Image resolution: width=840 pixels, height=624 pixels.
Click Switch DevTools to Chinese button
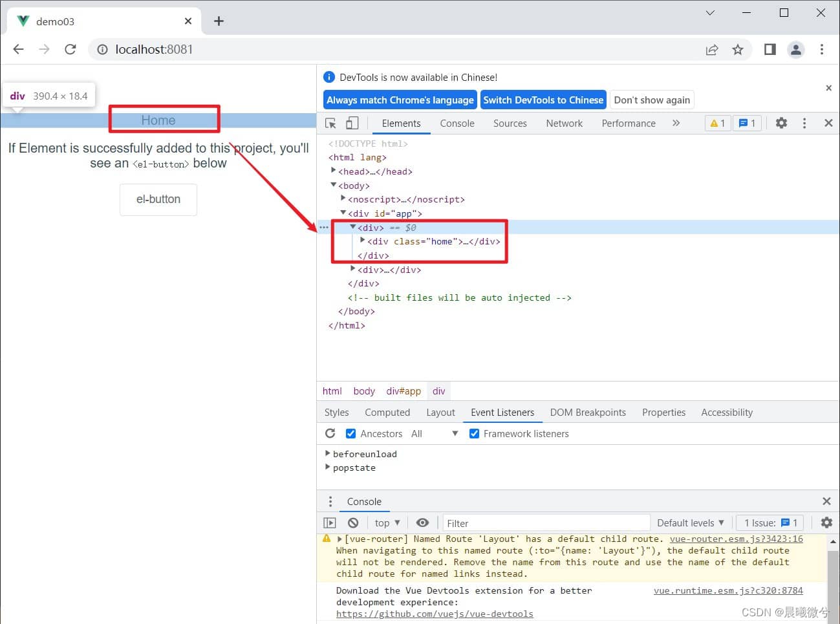click(x=543, y=100)
